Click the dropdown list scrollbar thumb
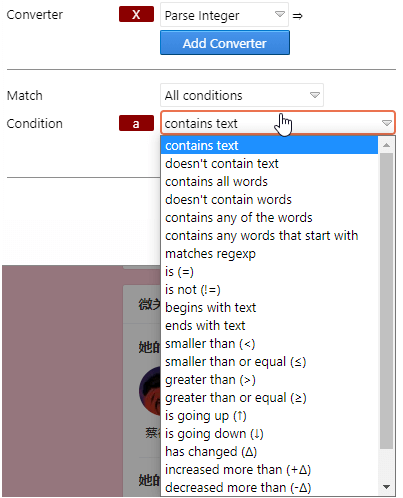The image size is (403, 498). (x=387, y=301)
